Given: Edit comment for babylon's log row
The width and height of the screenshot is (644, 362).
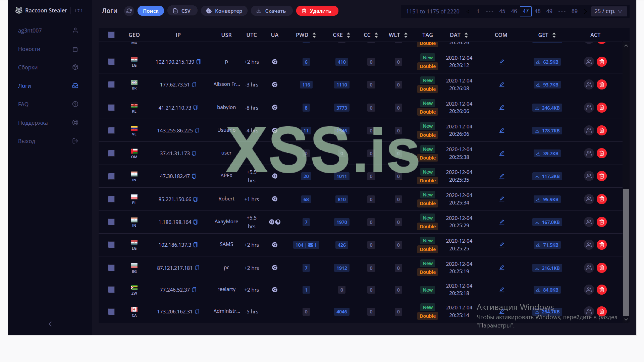Looking at the screenshot, I should pos(502,108).
